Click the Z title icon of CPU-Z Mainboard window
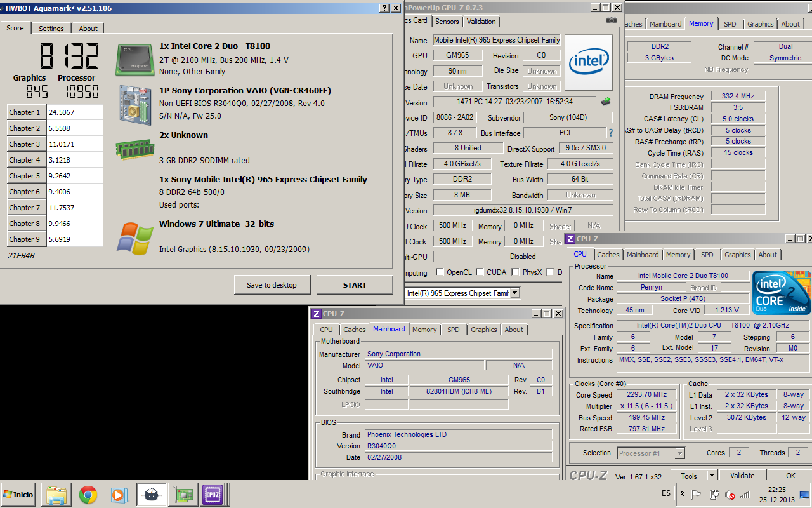The width and height of the screenshot is (812, 508). click(x=316, y=314)
